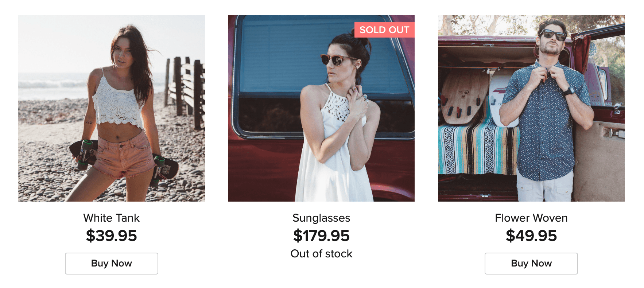Open the Flower Woven product photo

coord(531,108)
